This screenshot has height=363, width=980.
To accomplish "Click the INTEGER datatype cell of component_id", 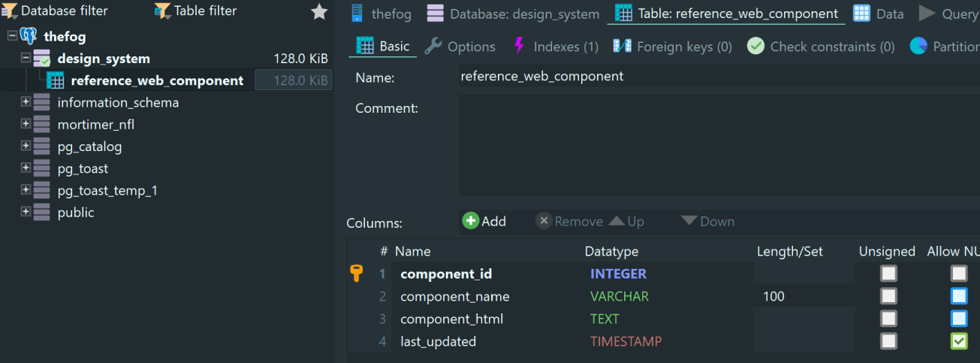I will pyautogui.click(x=618, y=274).
